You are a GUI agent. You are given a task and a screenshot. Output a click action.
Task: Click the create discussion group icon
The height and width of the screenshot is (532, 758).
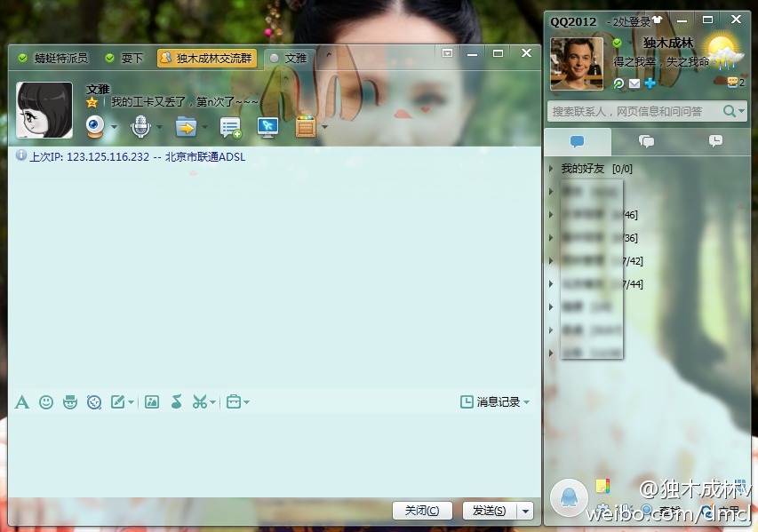coord(230,128)
